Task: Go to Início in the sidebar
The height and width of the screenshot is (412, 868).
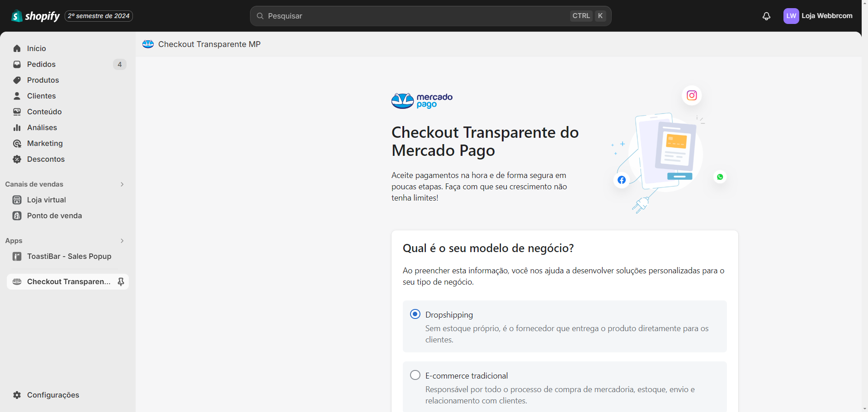Action: point(68,48)
